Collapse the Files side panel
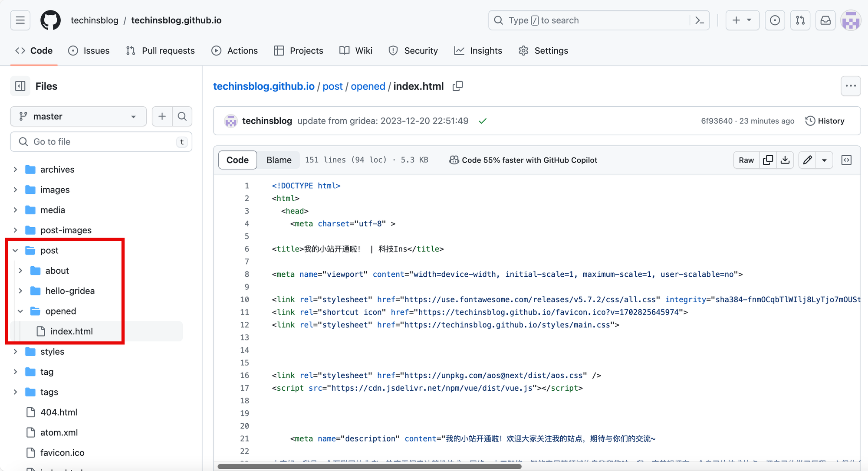The width and height of the screenshot is (868, 471). coord(20,86)
